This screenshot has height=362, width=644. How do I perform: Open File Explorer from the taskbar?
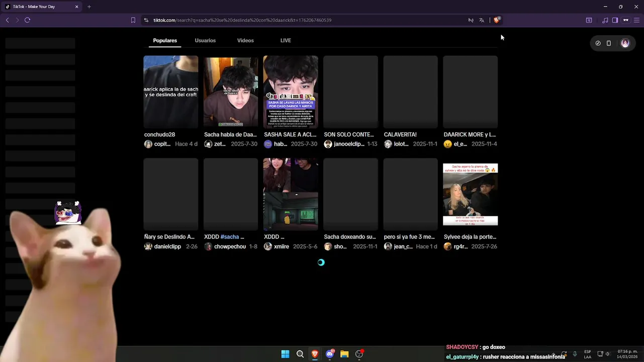point(344,354)
